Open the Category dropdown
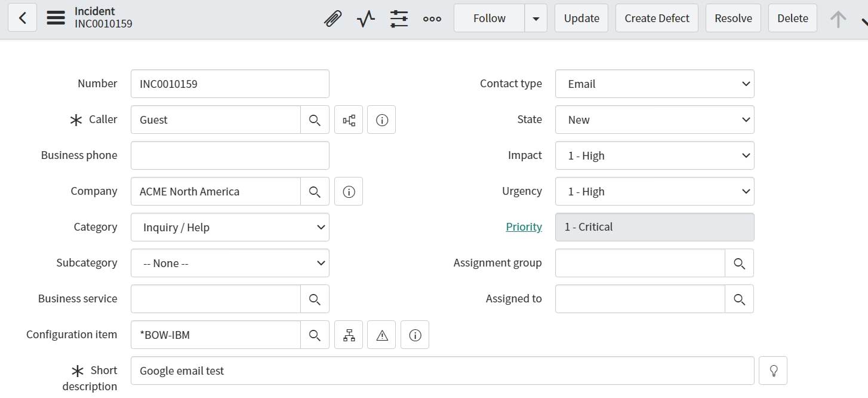Screen dimensions: 868x398 (x=230, y=227)
